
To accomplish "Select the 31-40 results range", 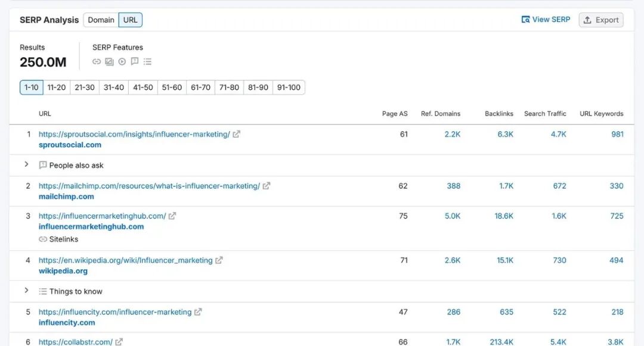I will [x=114, y=88].
